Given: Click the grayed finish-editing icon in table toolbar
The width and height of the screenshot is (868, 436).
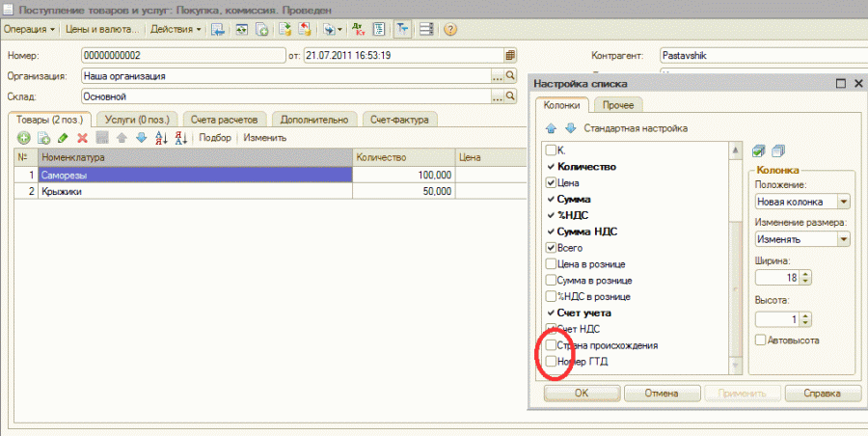Looking at the screenshot, I should click(102, 138).
